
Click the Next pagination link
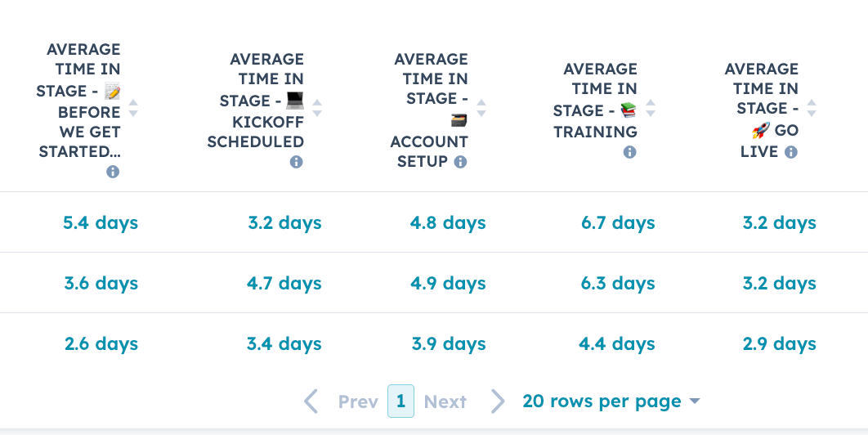pyautogui.click(x=445, y=401)
